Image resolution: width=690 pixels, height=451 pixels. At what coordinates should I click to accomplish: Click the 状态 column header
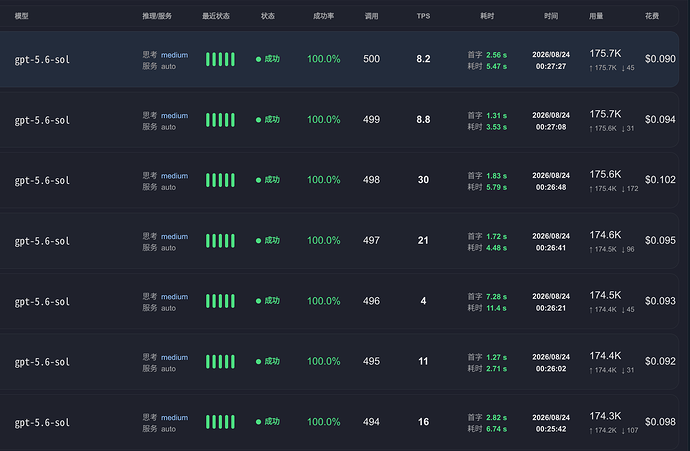click(x=268, y=16)
